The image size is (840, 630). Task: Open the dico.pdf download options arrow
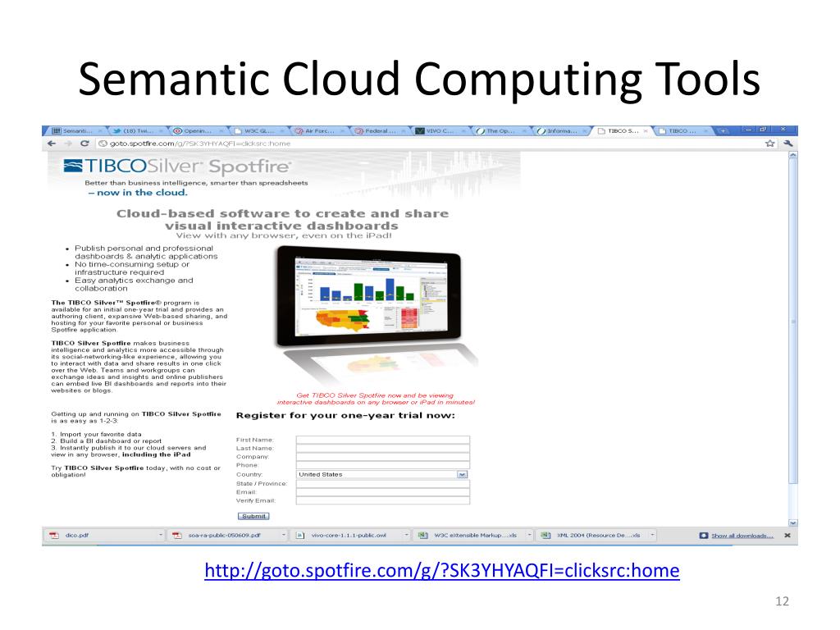click(160, 535)
